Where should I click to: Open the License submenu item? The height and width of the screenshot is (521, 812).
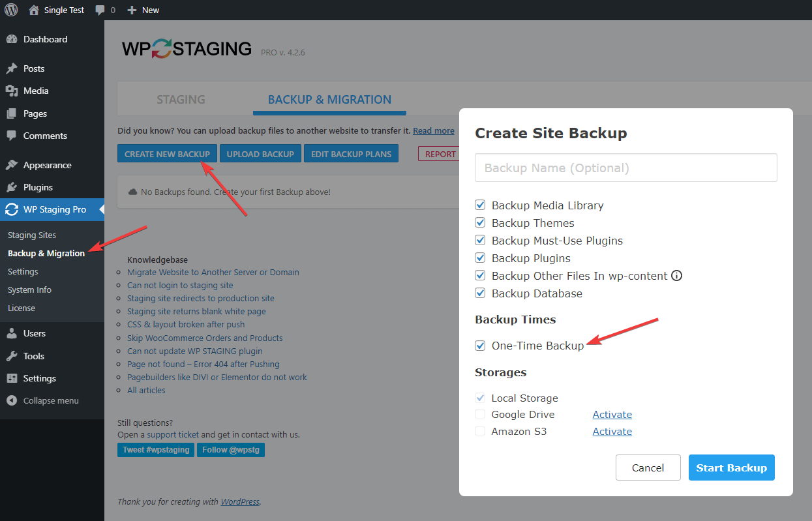click(x=22, y=308)
